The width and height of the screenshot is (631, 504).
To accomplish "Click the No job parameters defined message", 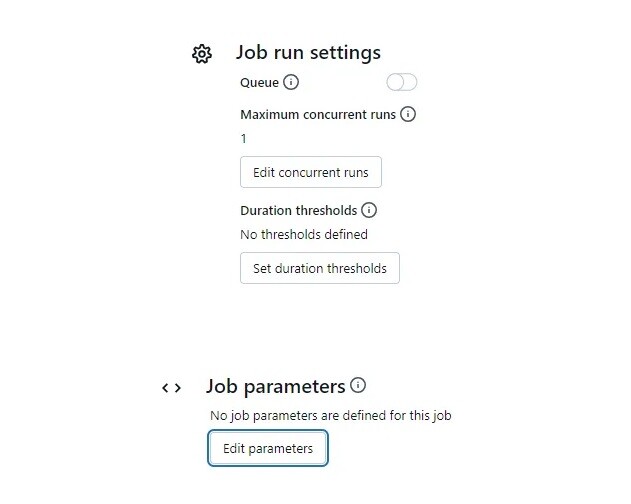I will [x=330, y=415].
